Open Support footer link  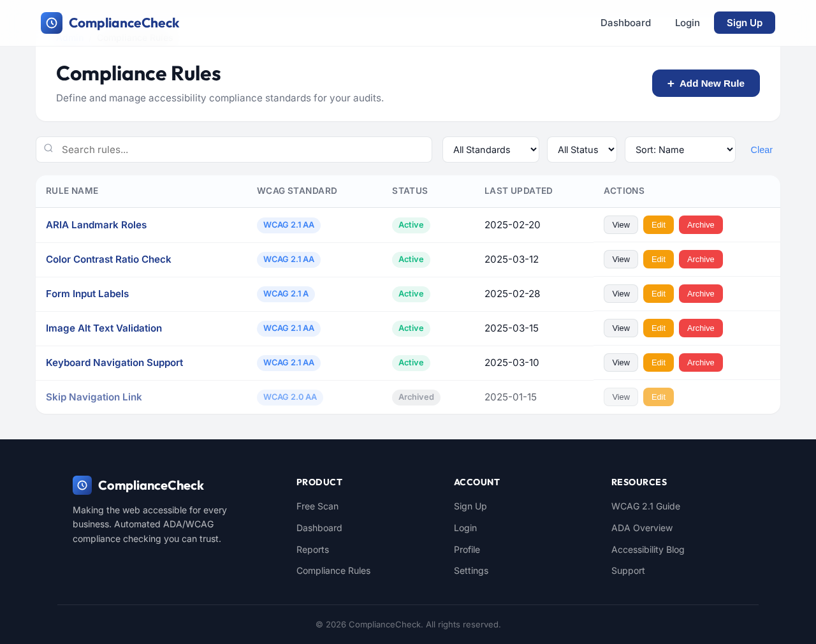click(628, 571)
